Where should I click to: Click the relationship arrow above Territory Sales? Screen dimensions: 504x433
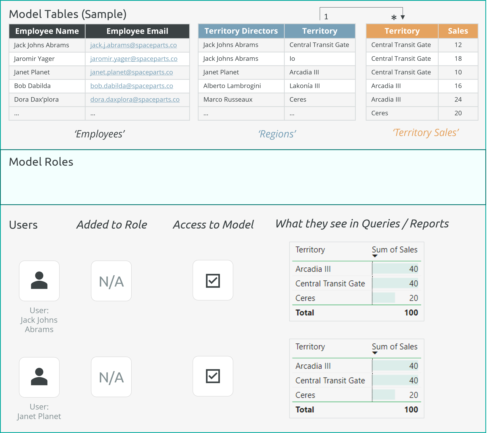click(x=403, y=17)
